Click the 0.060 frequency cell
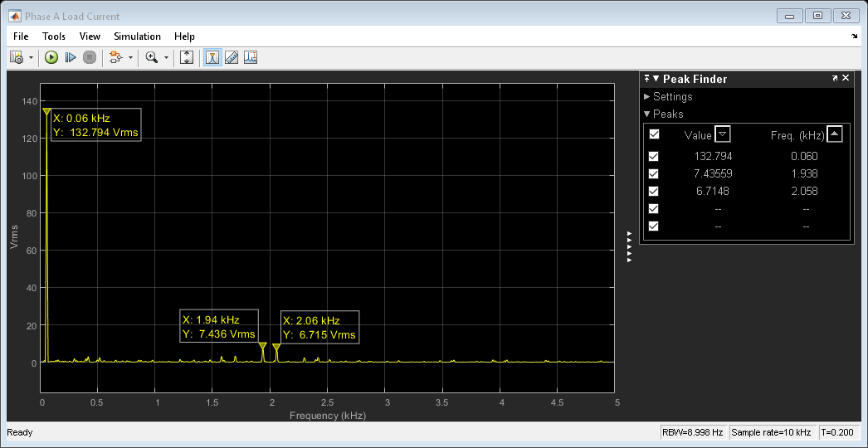 (804, 156)
